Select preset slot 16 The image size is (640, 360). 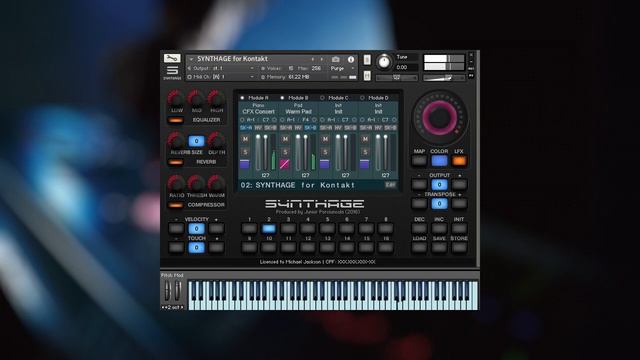tap(386, 247)
